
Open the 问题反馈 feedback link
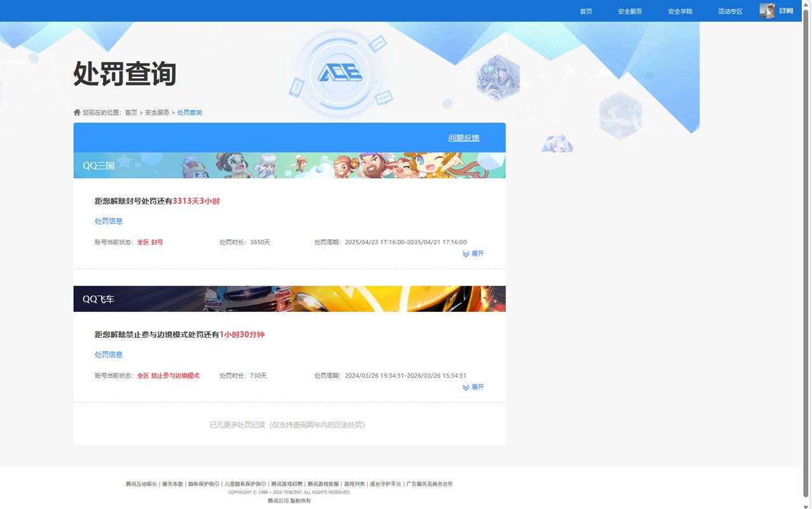pos(464,137)
